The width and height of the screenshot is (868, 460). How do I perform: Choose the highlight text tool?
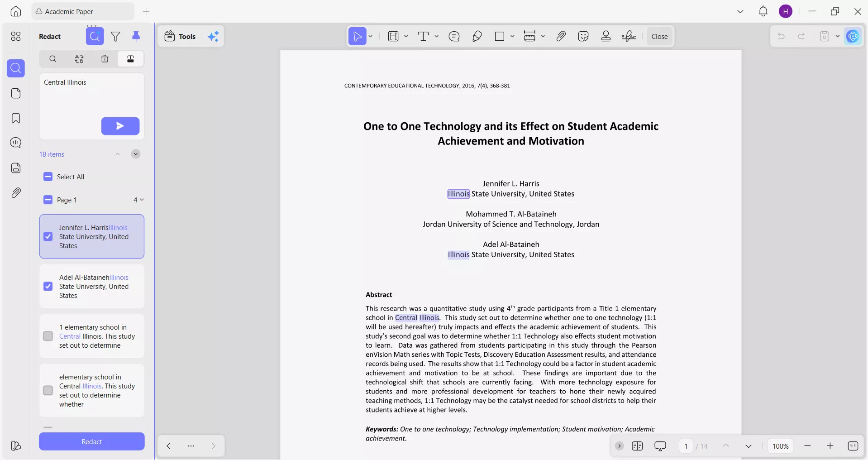pos(393,36)
